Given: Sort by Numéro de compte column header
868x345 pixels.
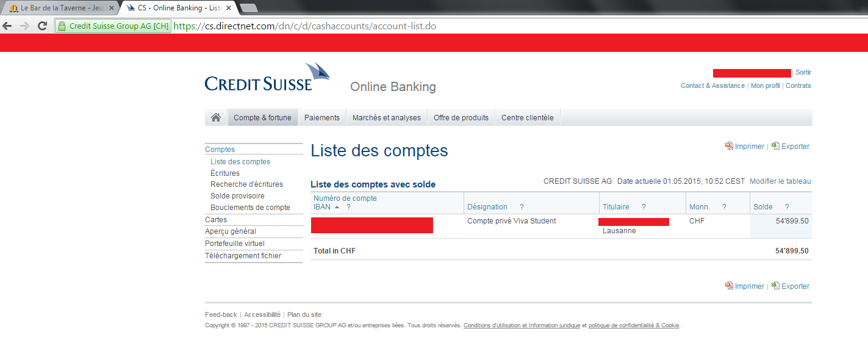Looking at the screenshot, I should (345, 198).
